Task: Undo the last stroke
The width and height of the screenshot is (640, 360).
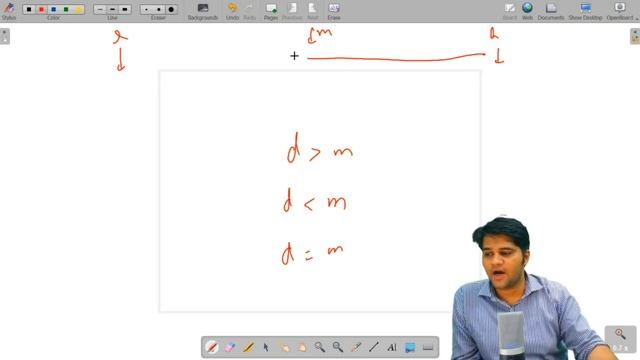Action: (232, 11)
